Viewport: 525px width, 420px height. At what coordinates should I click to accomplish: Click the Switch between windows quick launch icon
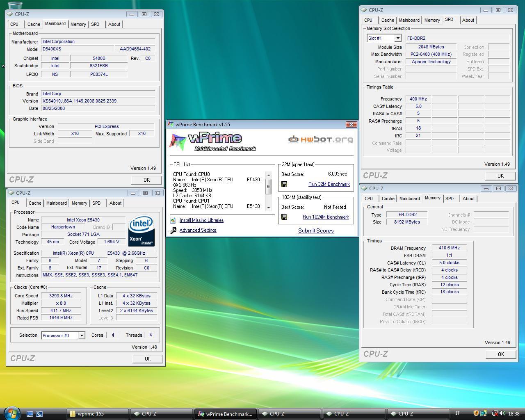[39, 414]
